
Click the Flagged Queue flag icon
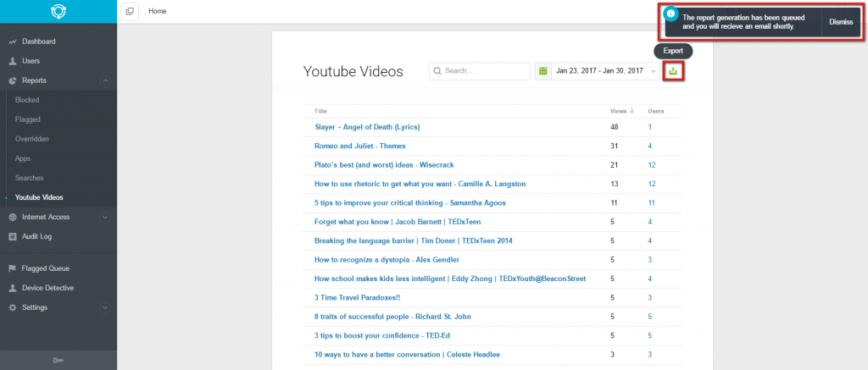pyautogui.click(x=12, y=268)
